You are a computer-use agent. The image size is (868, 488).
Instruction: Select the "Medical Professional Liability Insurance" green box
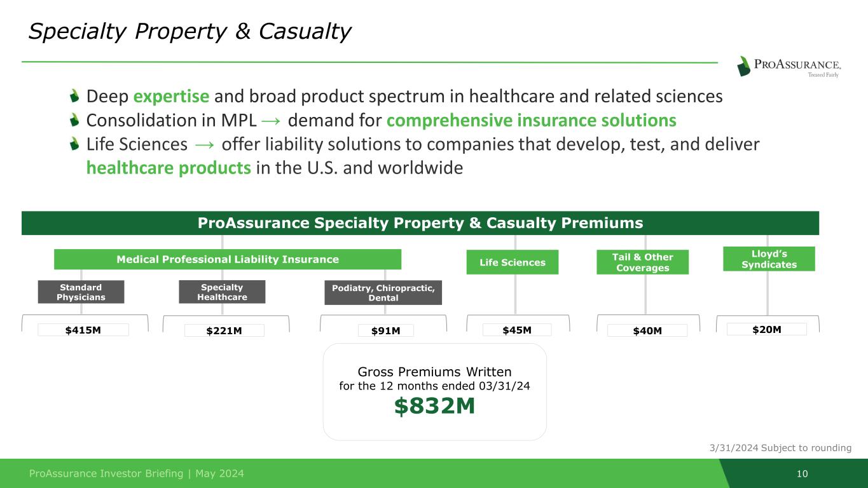click(x=227, y=259)
